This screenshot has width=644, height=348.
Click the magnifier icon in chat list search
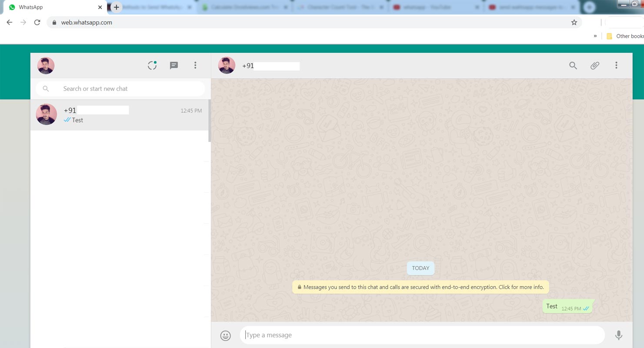pos(46,89)
